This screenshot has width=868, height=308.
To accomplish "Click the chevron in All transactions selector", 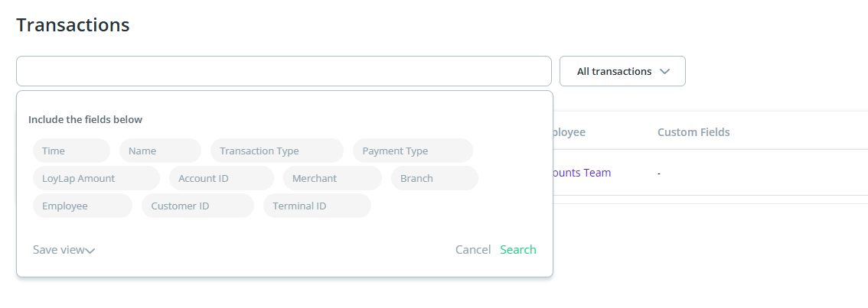I will (664, 71).
